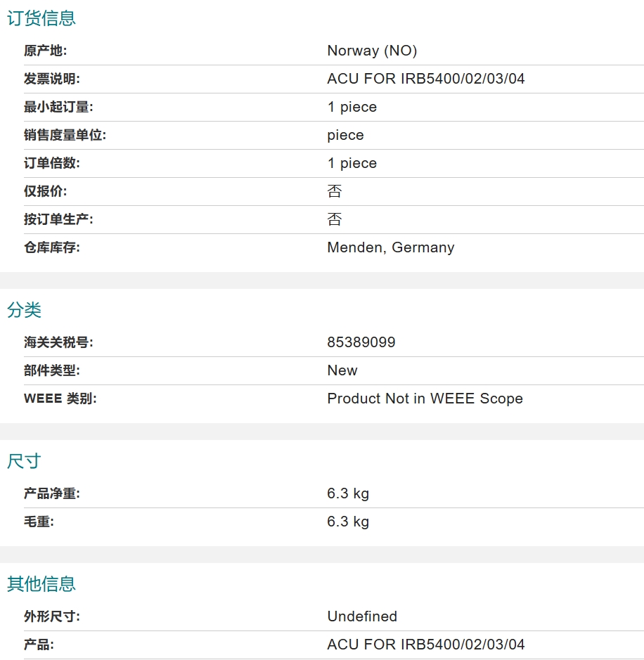The height and width of the screenshot is (660, 644).
Task: Click the 分类 section heading
Action: tap(24, 310)
